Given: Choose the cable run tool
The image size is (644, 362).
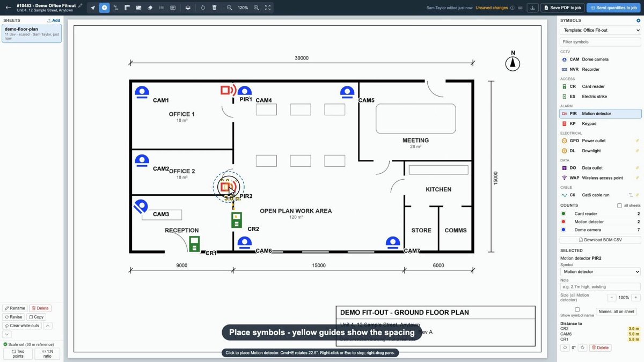Looking at the screenshot, I should pos(115,8).
